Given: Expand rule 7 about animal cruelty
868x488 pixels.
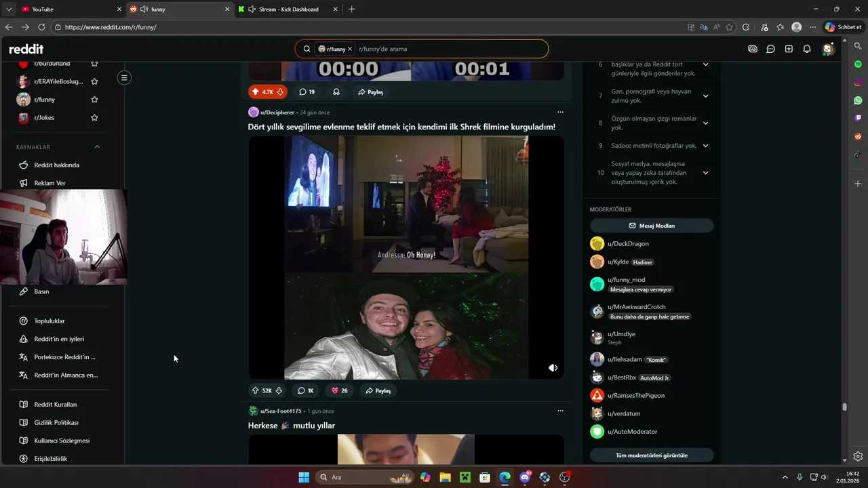Looking at the screenshot, I should tap(705, 96).
